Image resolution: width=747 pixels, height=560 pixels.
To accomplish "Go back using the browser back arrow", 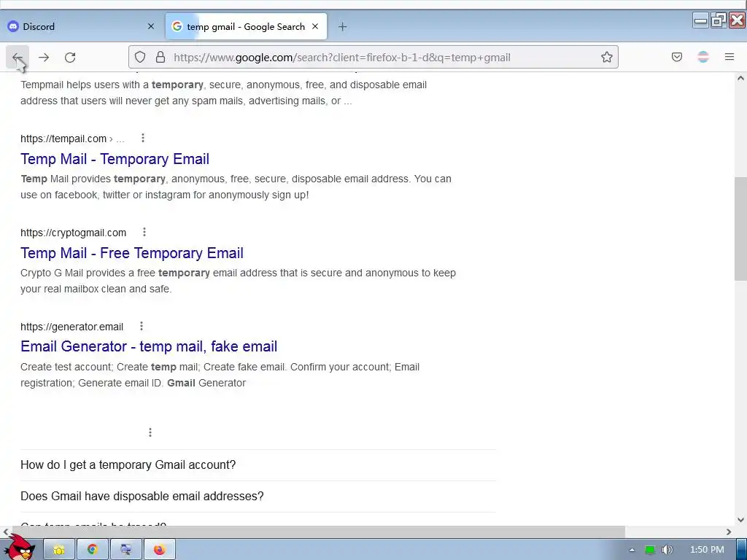I will point(18,58).
